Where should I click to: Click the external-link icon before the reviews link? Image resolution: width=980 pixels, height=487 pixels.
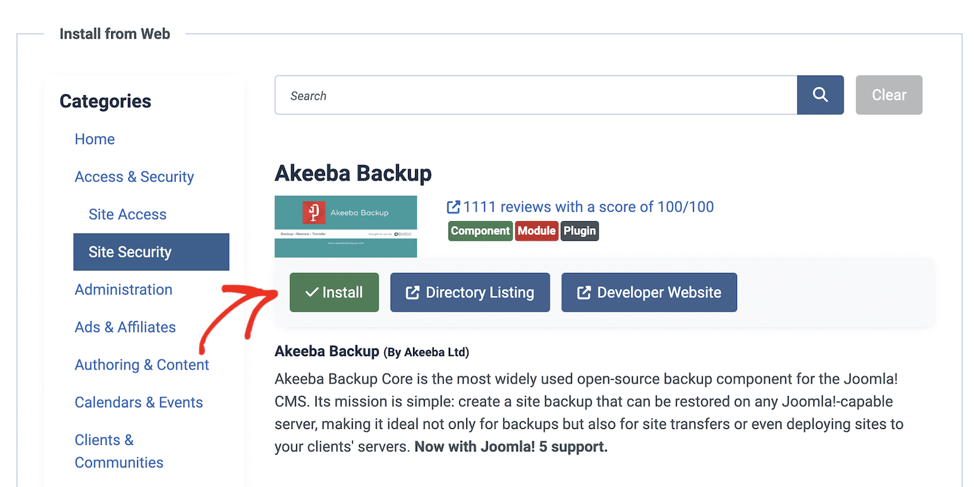click(453, 206)
